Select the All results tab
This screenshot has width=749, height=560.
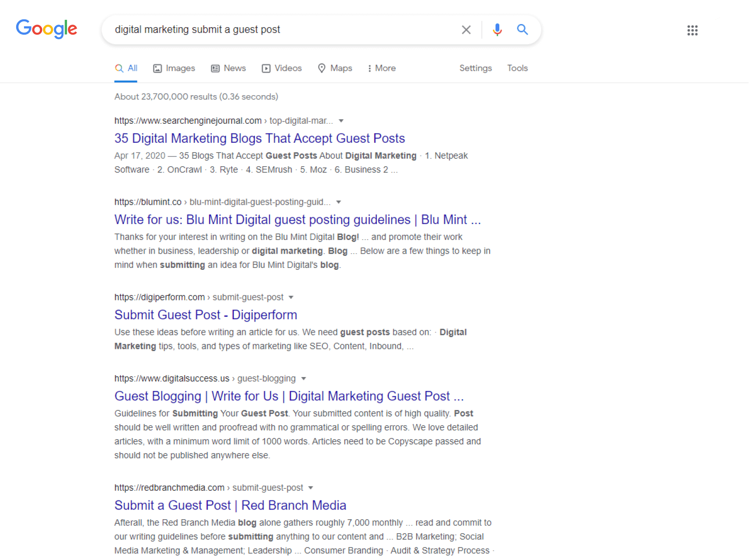126,68
